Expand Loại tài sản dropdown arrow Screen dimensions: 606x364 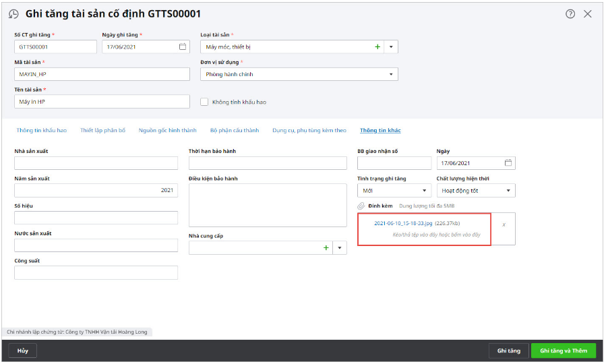(x=391, y=47)
